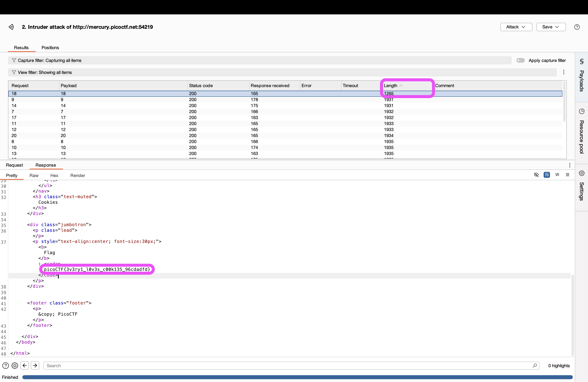Select the Response tab
The height and width of the screenshot is (382, 588).
[x=46, y=165]
